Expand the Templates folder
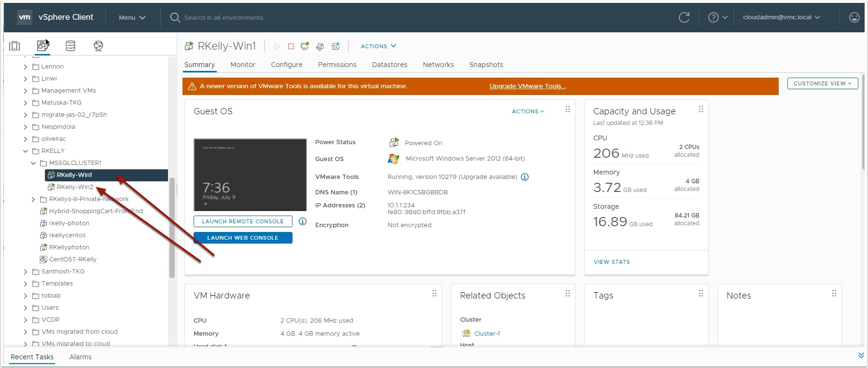The height and width of the screenshot is (368, 868). click(26, 284)
